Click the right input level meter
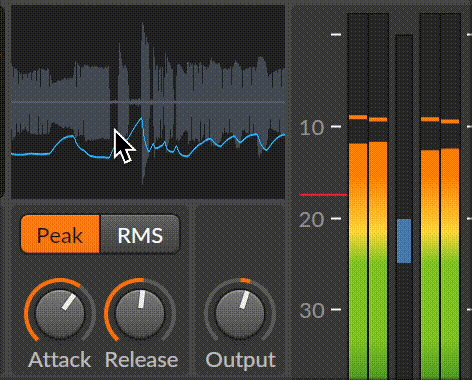Viewport: 472px width, 380px height. click(x=379, y=196)
